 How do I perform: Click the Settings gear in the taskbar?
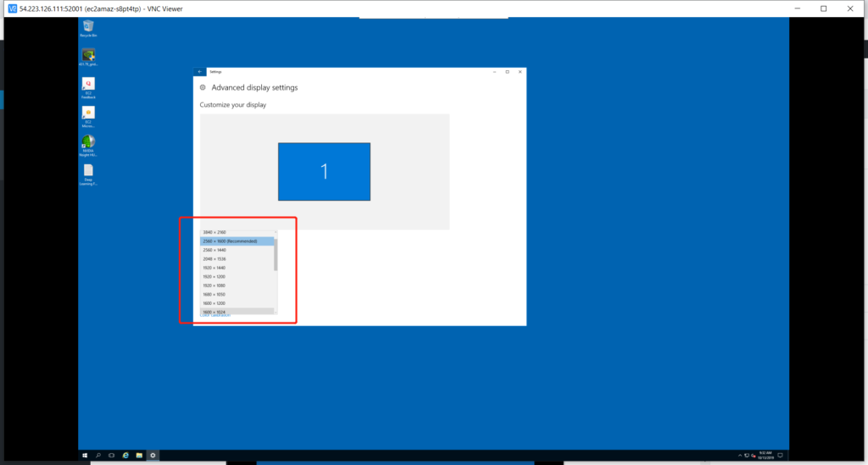click(x=153, y=456)
